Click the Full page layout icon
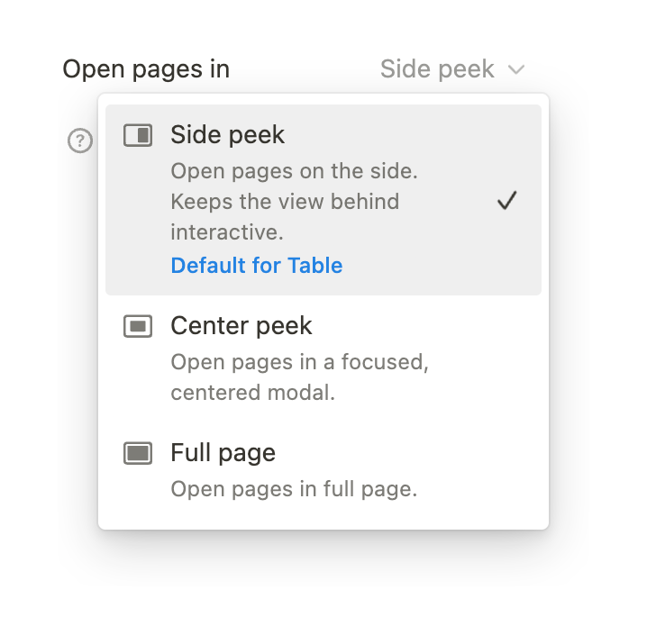The image size is (647, 644). 138,453
